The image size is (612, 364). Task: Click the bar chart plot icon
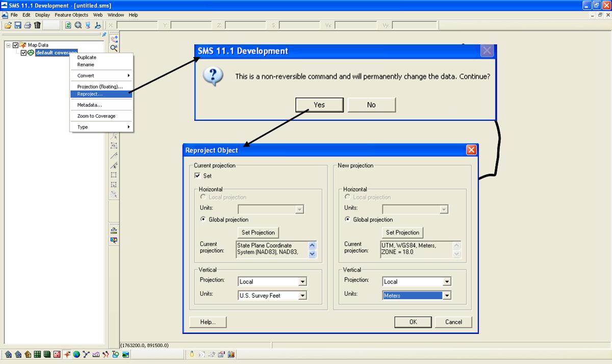point(231,354)
